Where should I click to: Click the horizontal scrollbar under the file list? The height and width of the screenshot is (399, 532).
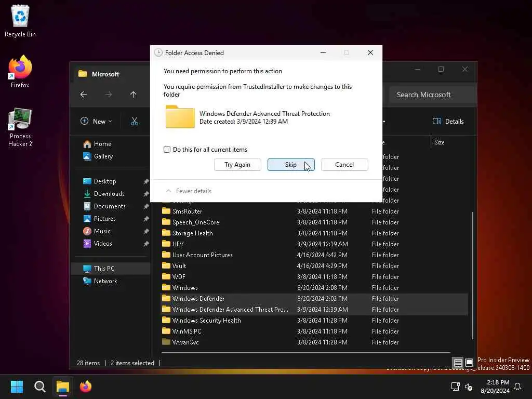point(306,353)
